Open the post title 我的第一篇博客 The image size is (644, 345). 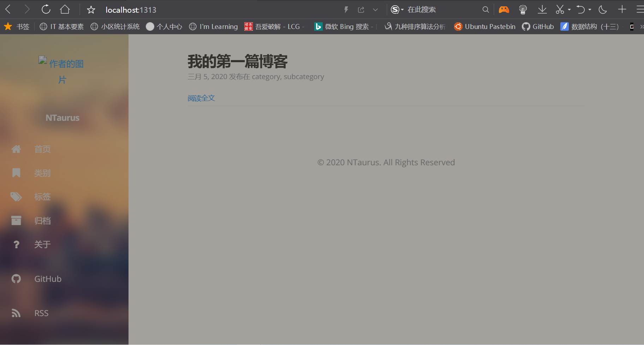pos(238,61)
